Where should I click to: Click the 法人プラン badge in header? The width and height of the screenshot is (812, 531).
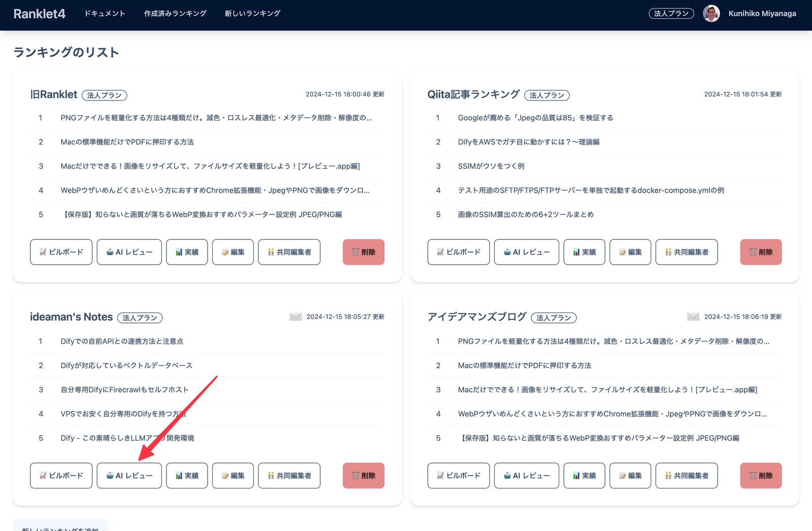671,13
